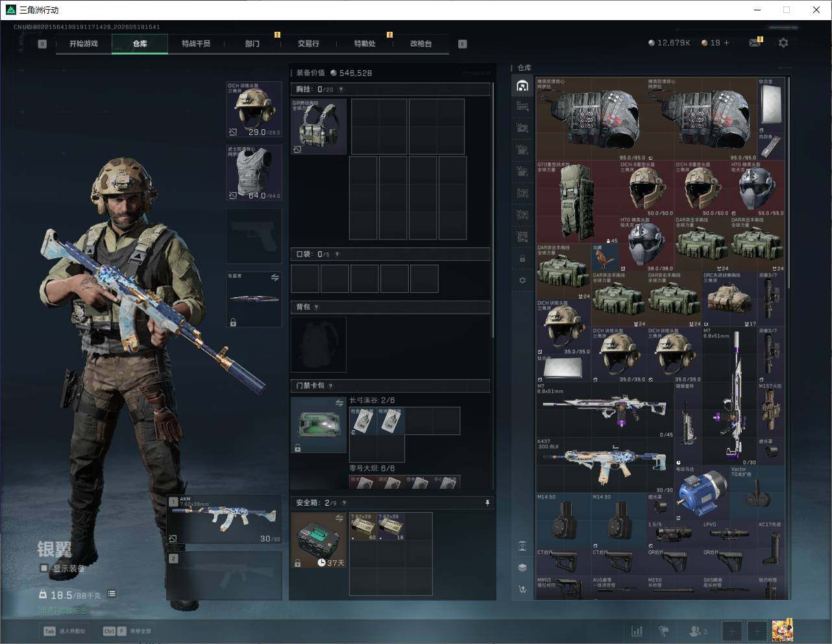832x644 pixels.
Task: Select the rooster item in warehouse
Action: click(605, 258)
